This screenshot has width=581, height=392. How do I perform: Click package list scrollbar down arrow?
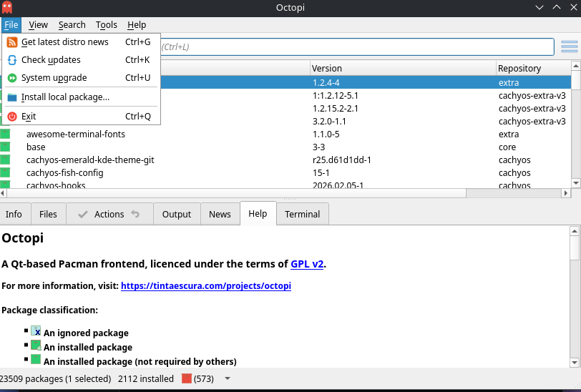click(576, 183)
